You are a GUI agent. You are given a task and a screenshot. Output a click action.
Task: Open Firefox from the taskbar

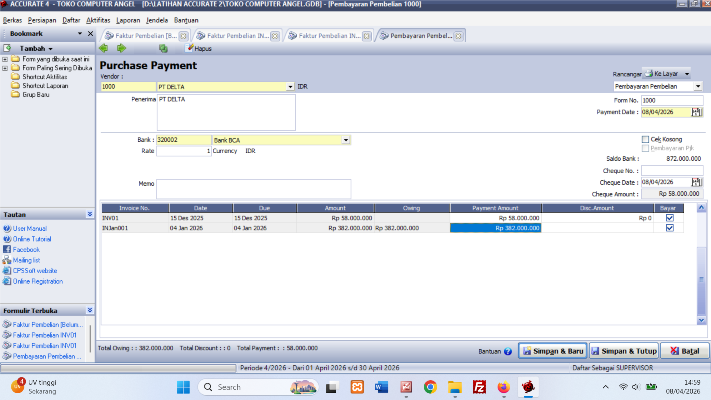tap(503, 387)
